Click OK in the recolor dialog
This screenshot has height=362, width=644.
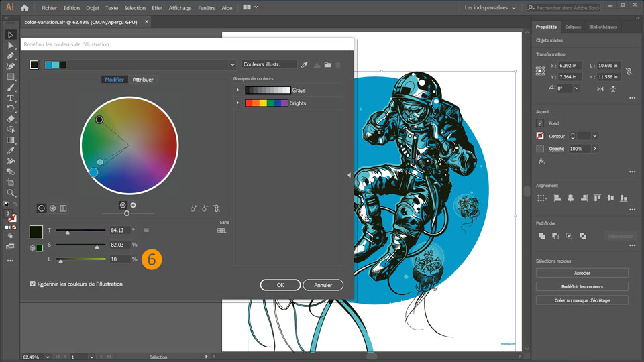[x=280, y=285]
